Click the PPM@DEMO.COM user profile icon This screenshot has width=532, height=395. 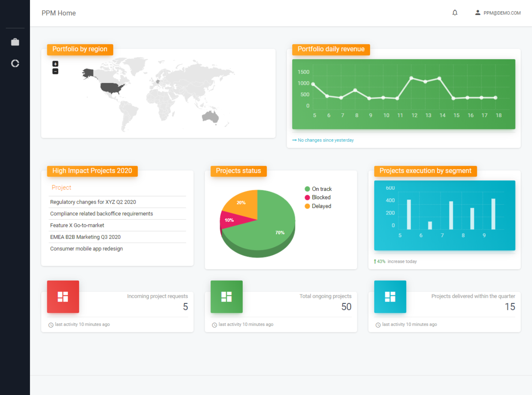point(478,12)
